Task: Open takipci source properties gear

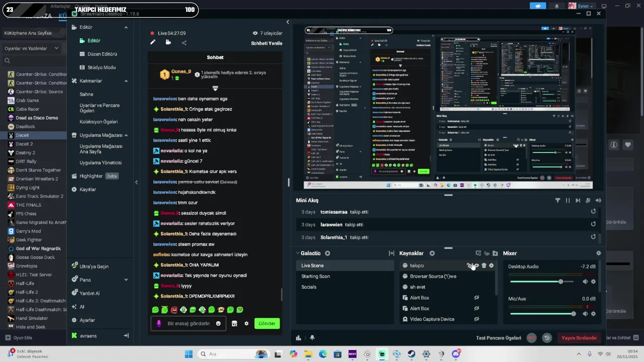Action: [x=492, y=265]
